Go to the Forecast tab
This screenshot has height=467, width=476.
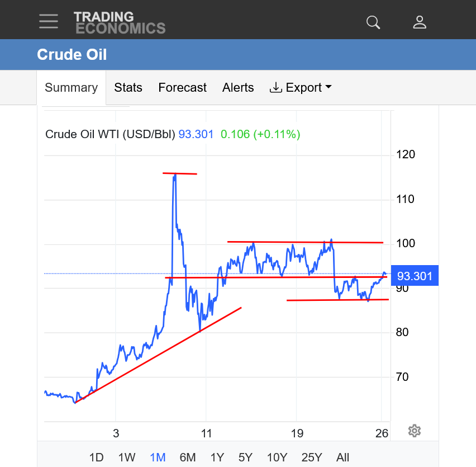pyautogui.click(x=182, y=88)
